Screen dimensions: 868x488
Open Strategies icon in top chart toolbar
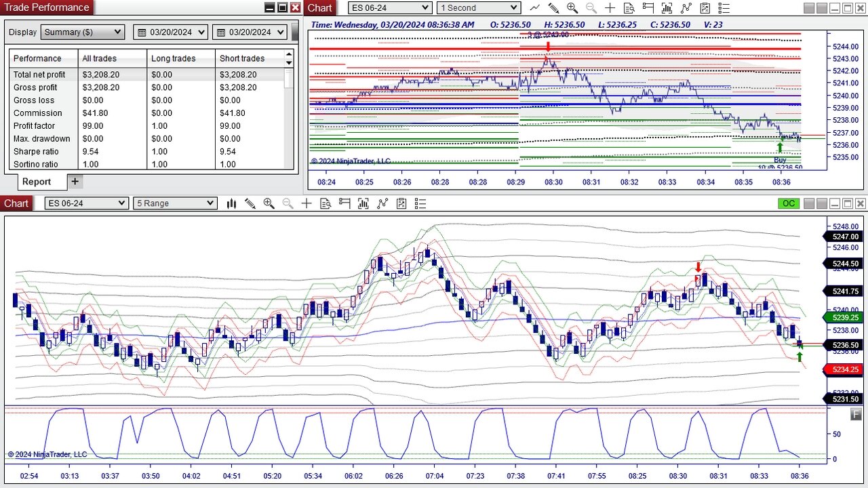click(x=705, y=8)
